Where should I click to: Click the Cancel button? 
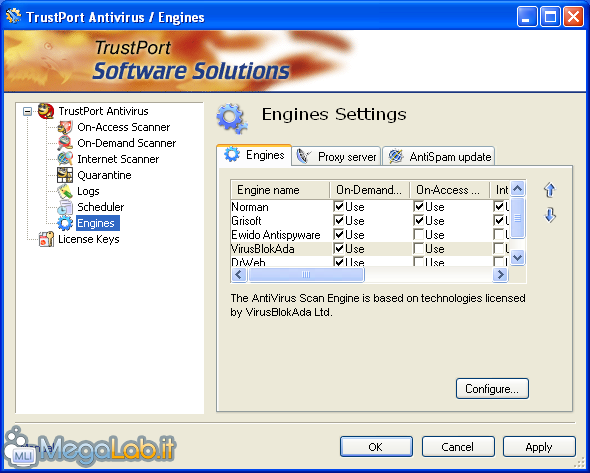pyautogui.click(x=458, y=447)
